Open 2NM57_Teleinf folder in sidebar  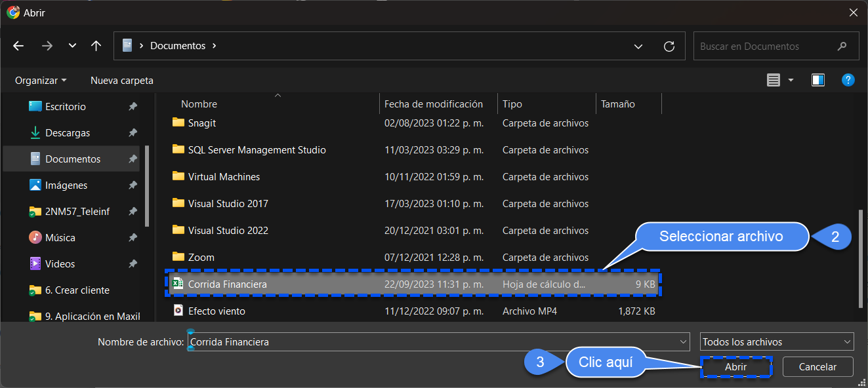click(x=72, y=211)
